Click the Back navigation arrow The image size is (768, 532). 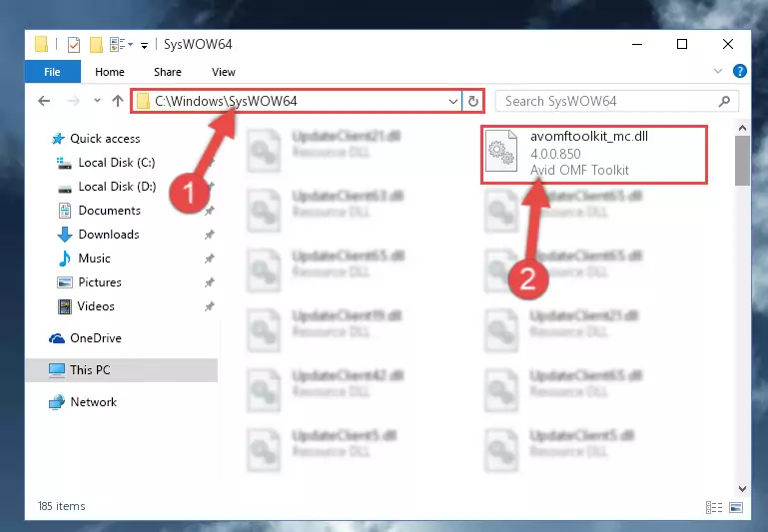point(44,101)
